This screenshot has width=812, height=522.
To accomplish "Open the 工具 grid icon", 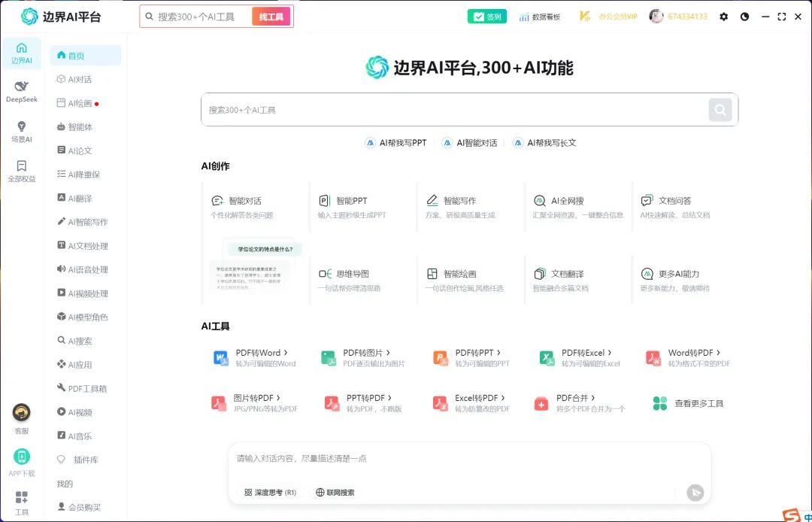I will click(21, 498).
